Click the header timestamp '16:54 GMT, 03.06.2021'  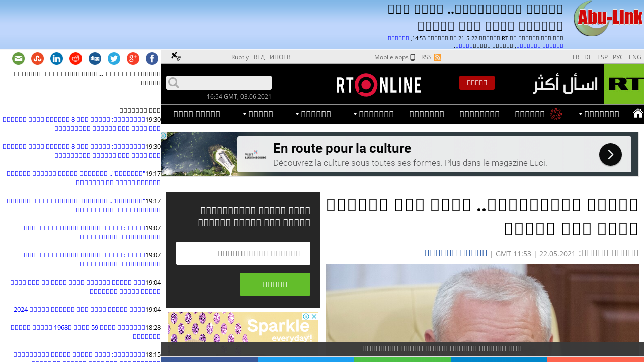[x=239, y=97]
